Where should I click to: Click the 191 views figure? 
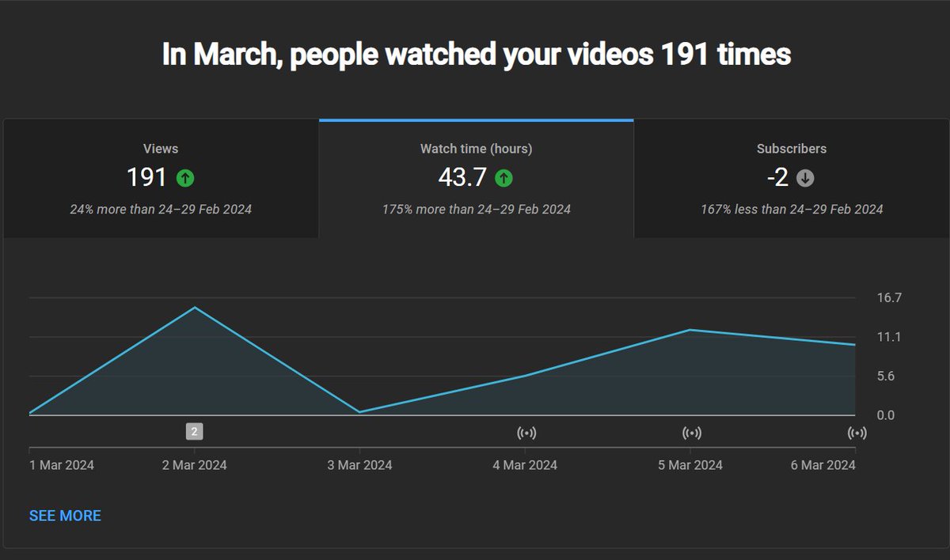click(x=147, y=177)
